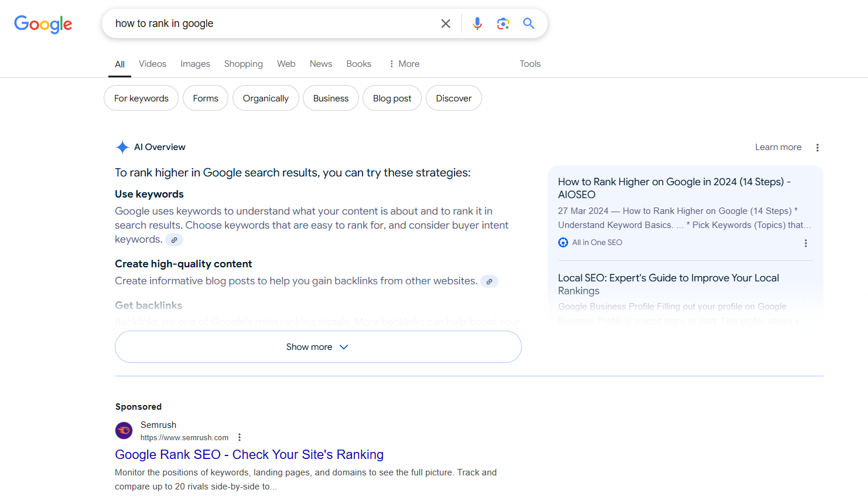This screenshot has width=868, height=500.
Task: Select the All tab
Action: [119, 64]
